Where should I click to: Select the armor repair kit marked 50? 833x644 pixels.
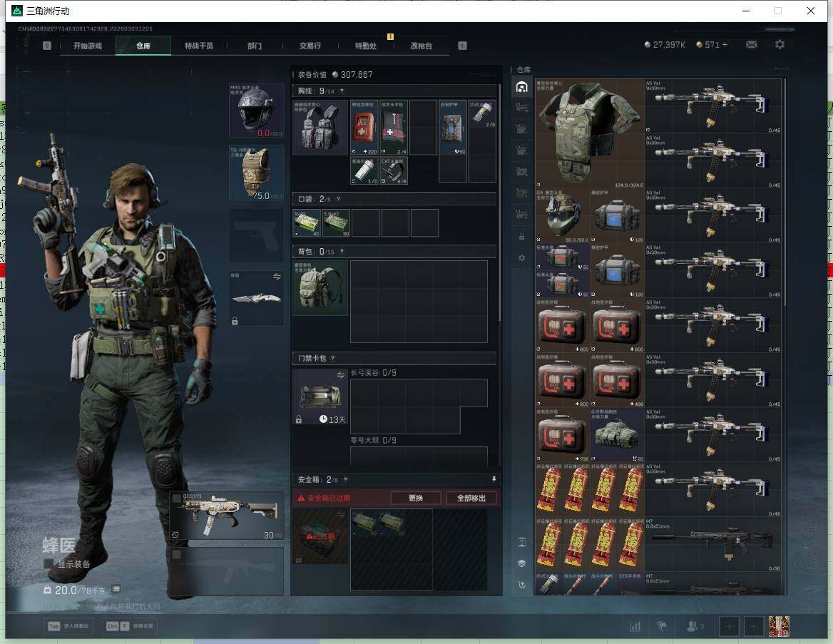point(453,128)
